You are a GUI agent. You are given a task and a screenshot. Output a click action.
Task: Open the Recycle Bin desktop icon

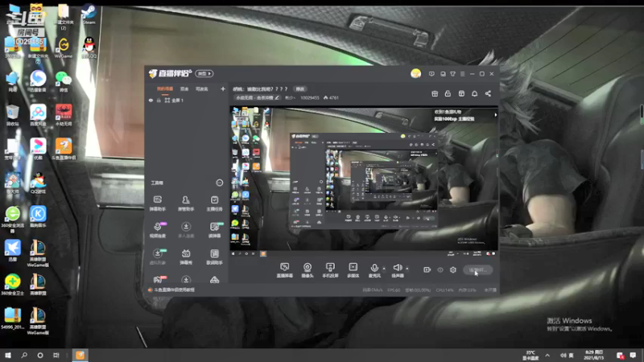12,115
